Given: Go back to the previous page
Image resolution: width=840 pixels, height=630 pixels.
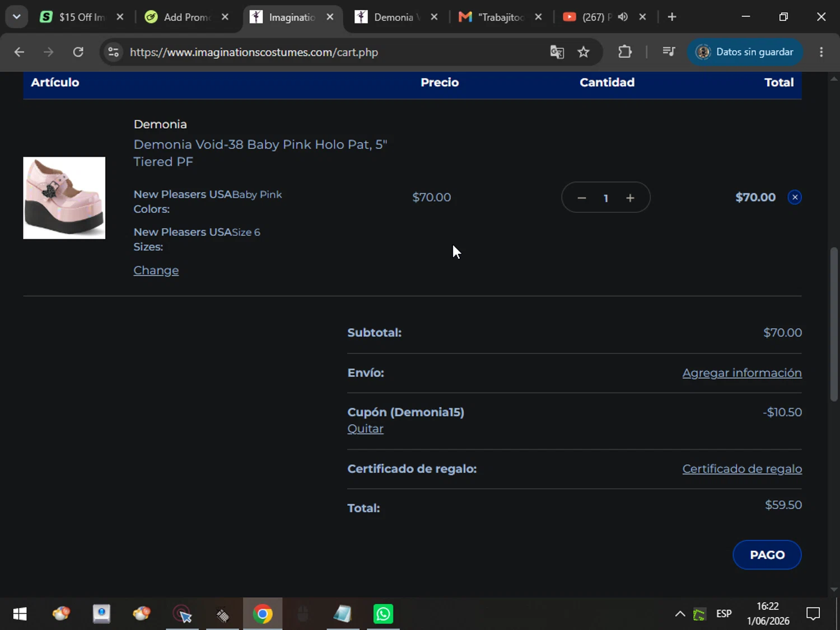Looking at the screenshot, I should 19,52.
